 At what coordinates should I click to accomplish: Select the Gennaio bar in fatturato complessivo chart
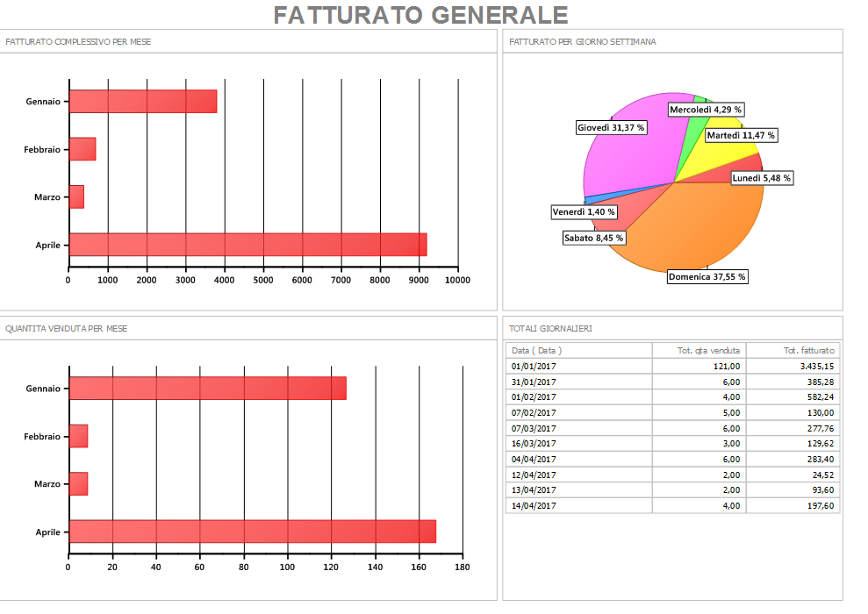coord(142,102)
